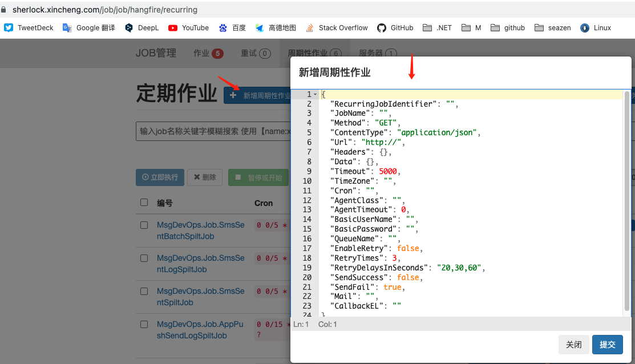Viewport: 635px width, 364px height.
Task: Switch to the 重试 tab
Action: tap(255, 53)
